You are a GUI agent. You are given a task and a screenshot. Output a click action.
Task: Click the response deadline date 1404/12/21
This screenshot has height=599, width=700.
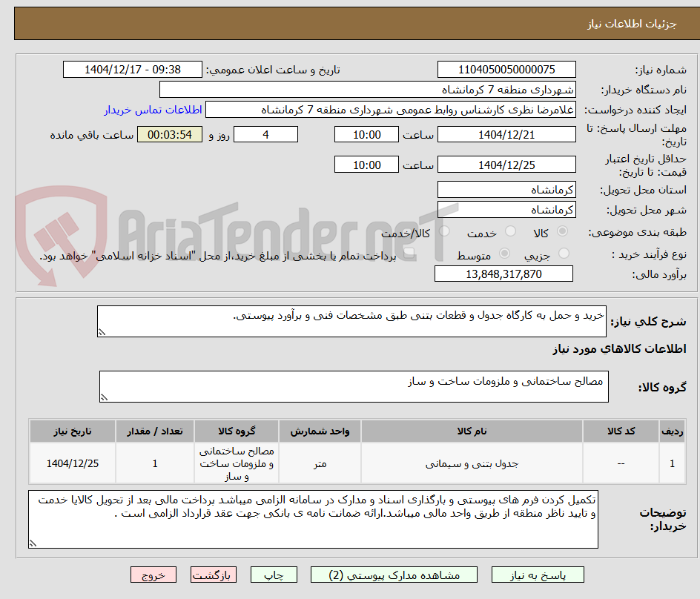coord(506,134)
